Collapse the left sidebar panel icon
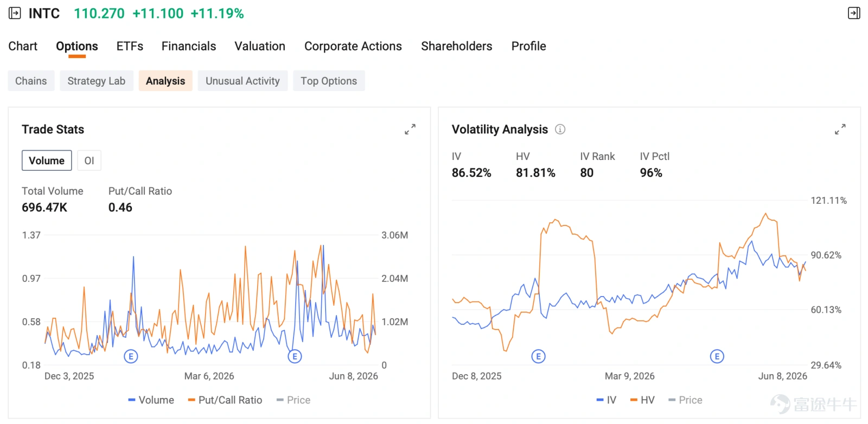The image size is (868, 424). click(x=15, y=13)
